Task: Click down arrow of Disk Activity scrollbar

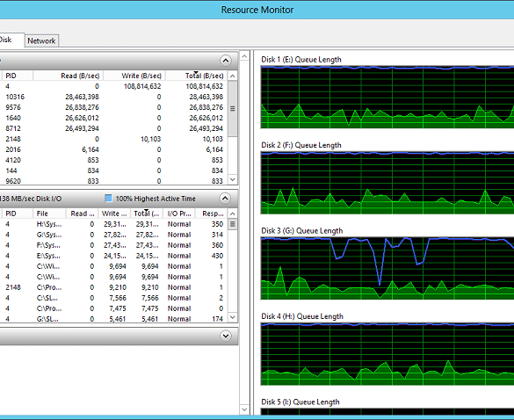Action: [x=233, y=317]
